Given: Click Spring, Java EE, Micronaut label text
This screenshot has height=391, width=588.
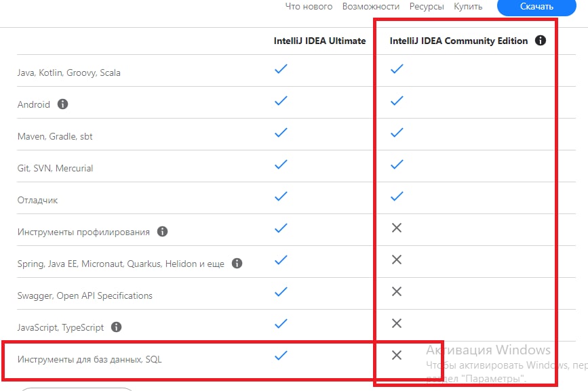Looking at the screenshot, I should (x=121, y=264).
